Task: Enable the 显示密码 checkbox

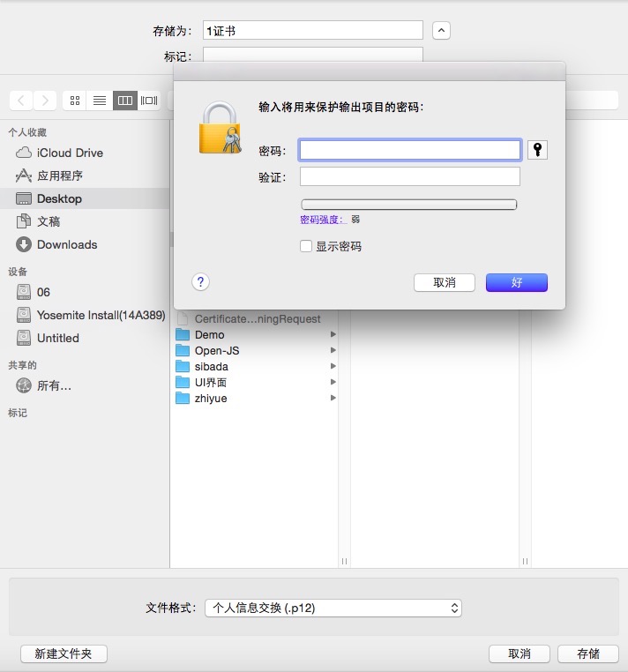Action: click(x=306, y=247)
